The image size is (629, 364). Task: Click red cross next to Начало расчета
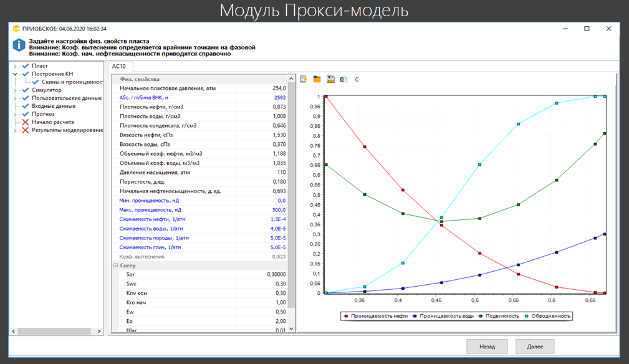click(x=26, y=122)
